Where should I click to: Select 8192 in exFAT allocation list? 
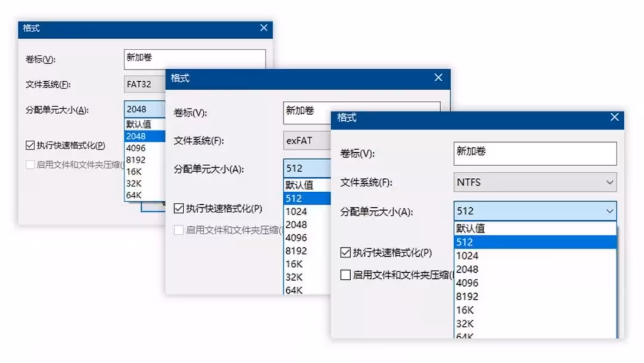[x=307, y=251]
